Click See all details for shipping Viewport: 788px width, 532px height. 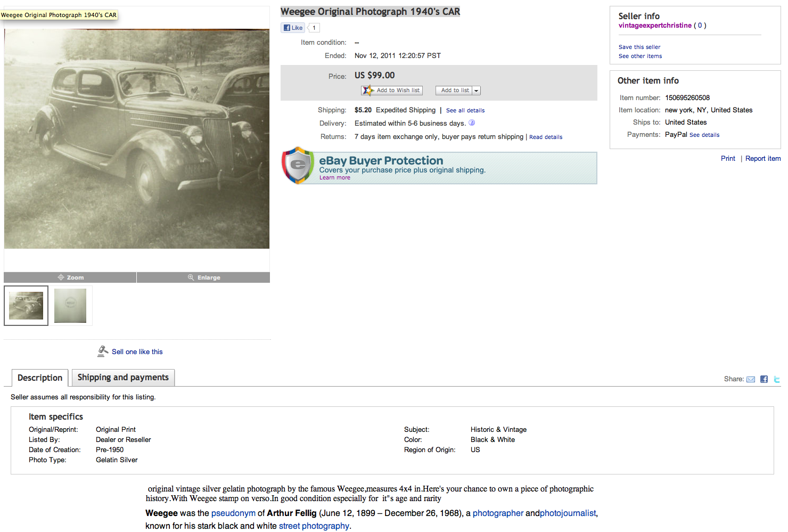pyautogui.click(x=465, y=110)
